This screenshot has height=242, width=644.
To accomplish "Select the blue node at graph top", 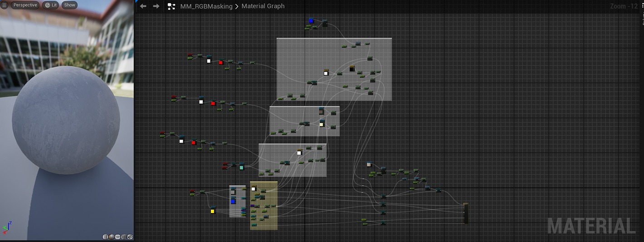I will pos(311,20).
